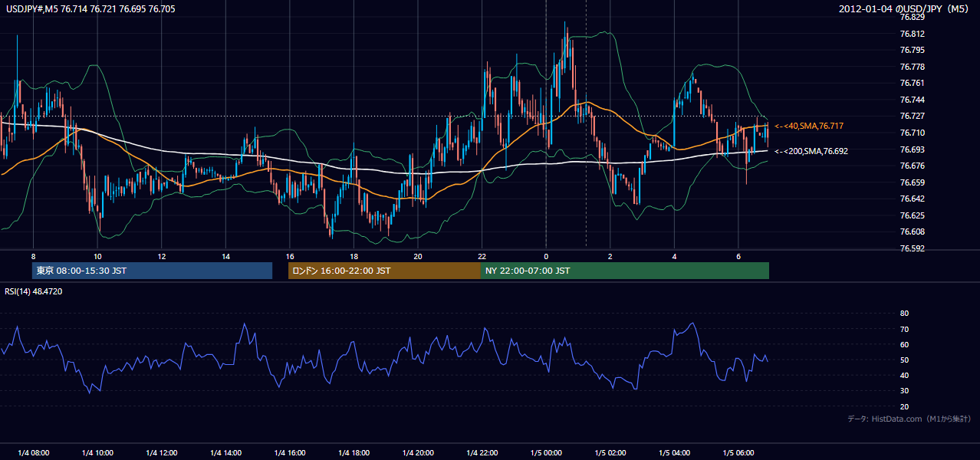Viewport: 980px width, 460px height.
Task: Click bottom time label 1/4 16:00
Action: [290, 453]
